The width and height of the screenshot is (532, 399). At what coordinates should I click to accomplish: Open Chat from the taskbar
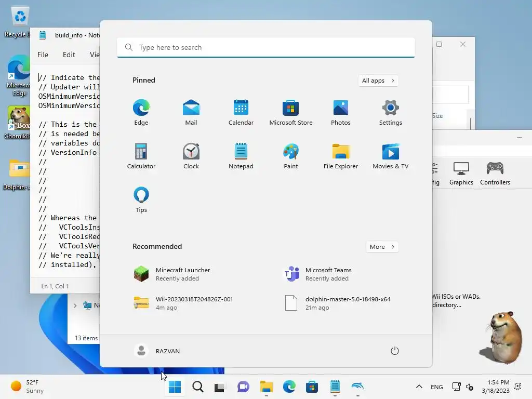pos(243,387)
